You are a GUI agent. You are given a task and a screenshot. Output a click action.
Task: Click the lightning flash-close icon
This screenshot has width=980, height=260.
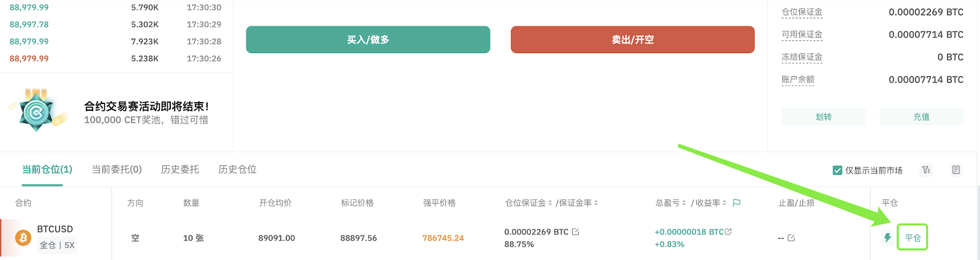pos(887,237)
